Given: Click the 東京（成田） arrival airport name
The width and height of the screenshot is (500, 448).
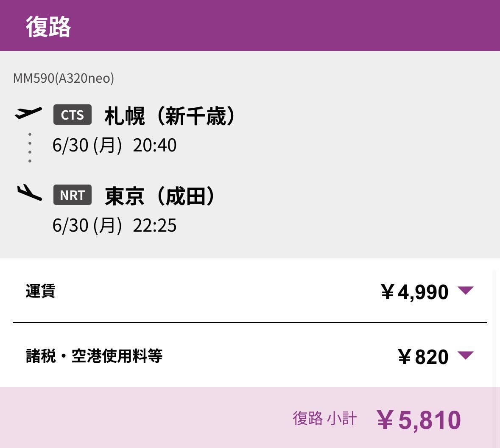Looking at the screenshot, I should [x=160, y=196].
